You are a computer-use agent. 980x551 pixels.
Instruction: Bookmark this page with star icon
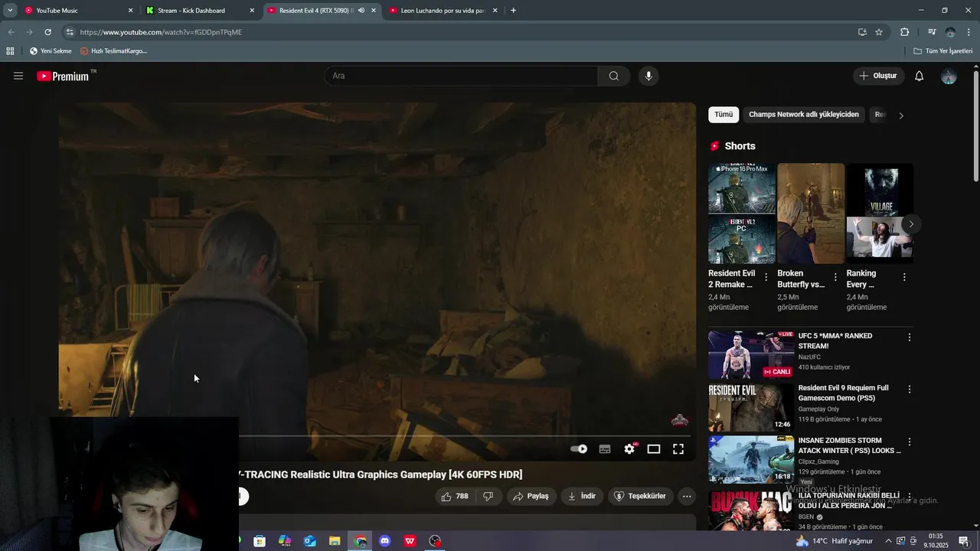(879, 32)
